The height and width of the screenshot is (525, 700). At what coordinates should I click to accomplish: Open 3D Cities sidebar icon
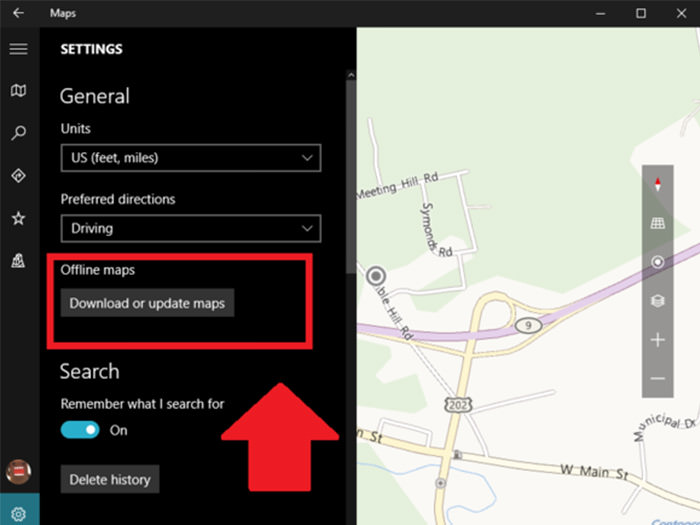[18, 260]
